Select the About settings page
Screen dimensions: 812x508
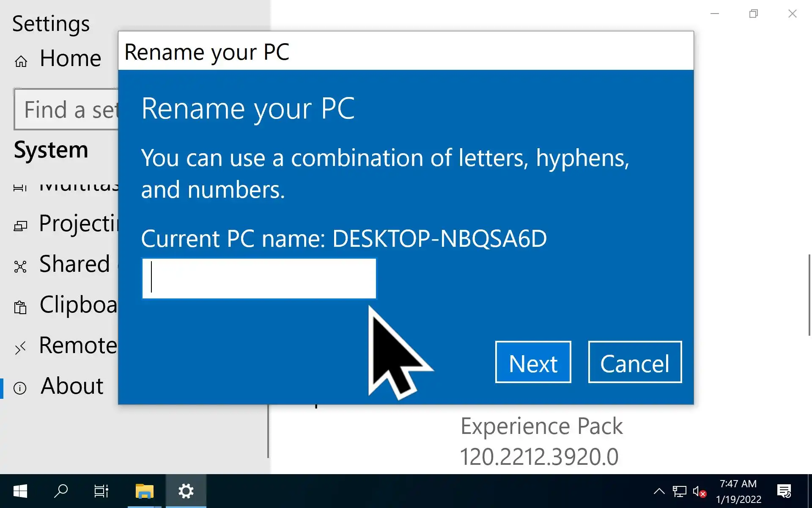click(71, 386)
